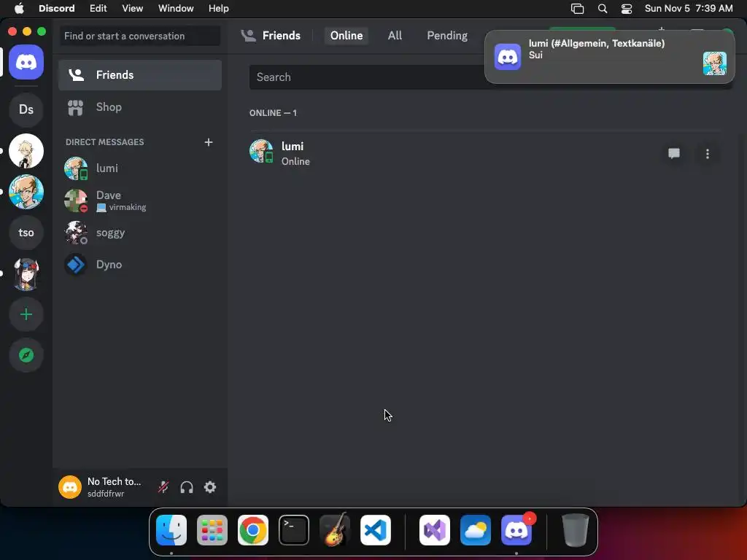Toggle deafen headphones in user panel
The image size is (747, 560).
click(x=187, y=486)
